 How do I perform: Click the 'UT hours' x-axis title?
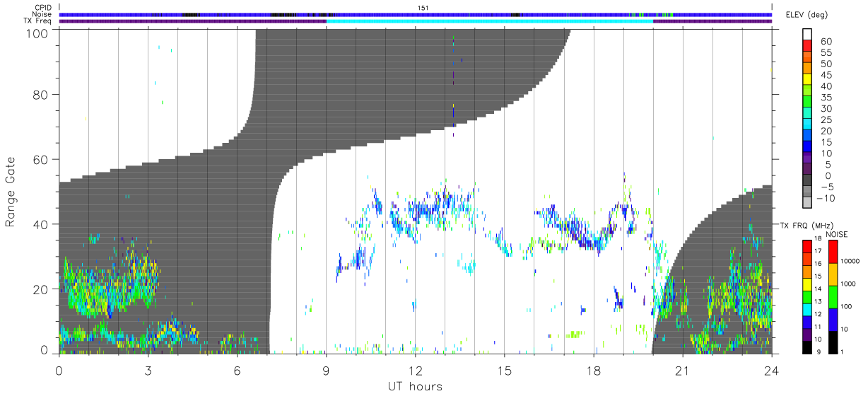tap(415, 386)
